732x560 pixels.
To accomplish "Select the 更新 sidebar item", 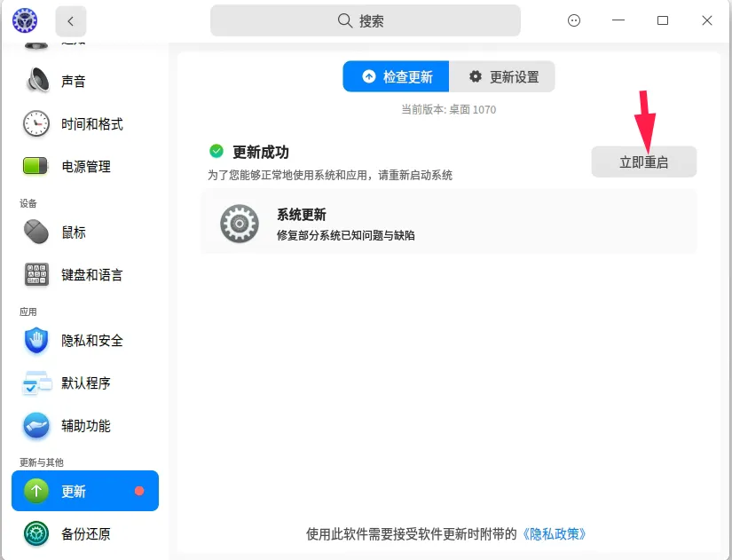I will [x=85, y=491].
